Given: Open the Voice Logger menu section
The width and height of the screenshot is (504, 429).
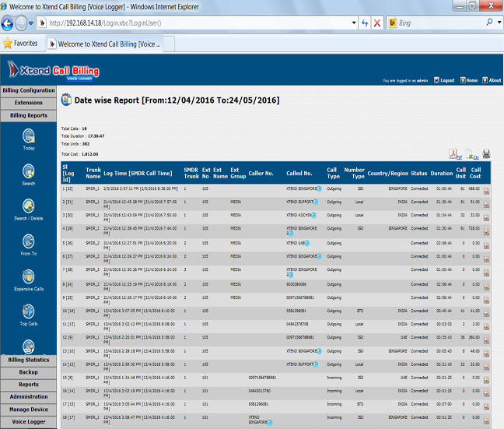Looking at the screenshot, I should click(x=29, y=421).
